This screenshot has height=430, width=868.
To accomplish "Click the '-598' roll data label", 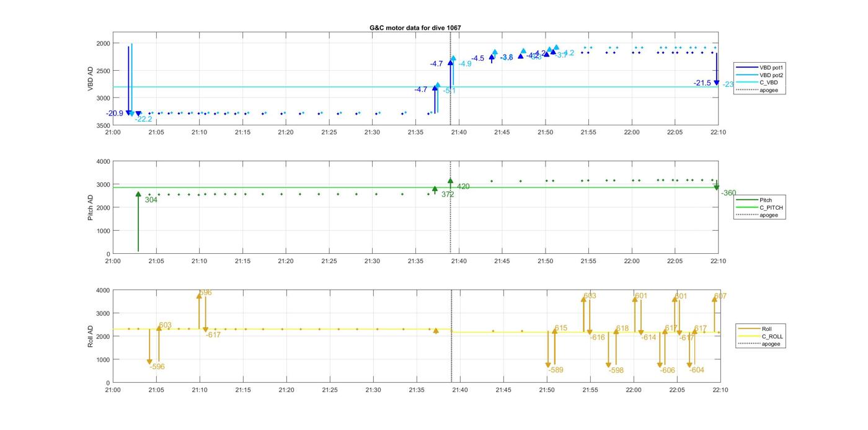I will coord(616,370).
